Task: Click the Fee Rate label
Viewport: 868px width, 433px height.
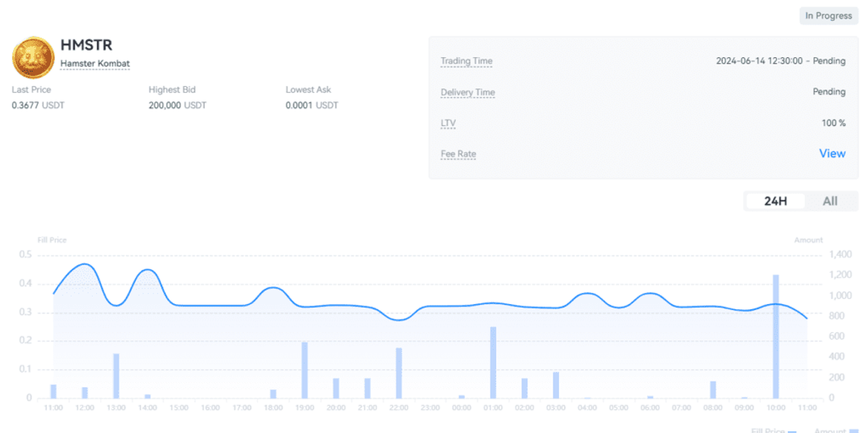Action: coord(458,154)
